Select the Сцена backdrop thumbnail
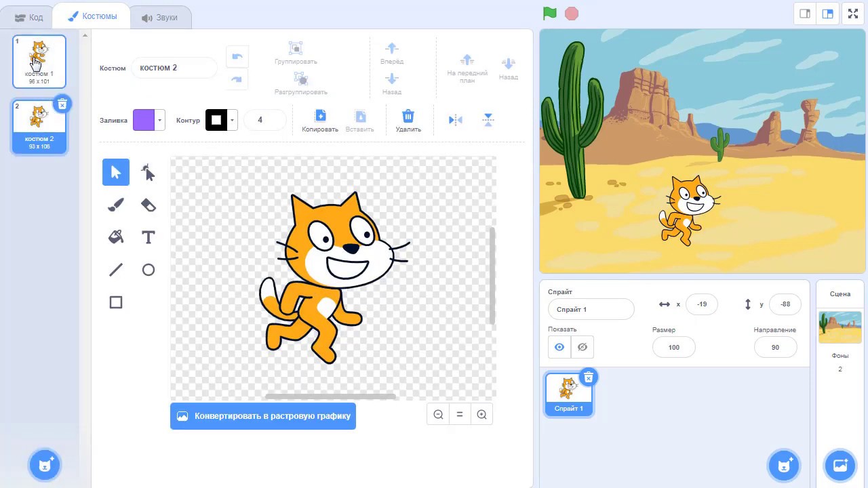 pos(840,327)
